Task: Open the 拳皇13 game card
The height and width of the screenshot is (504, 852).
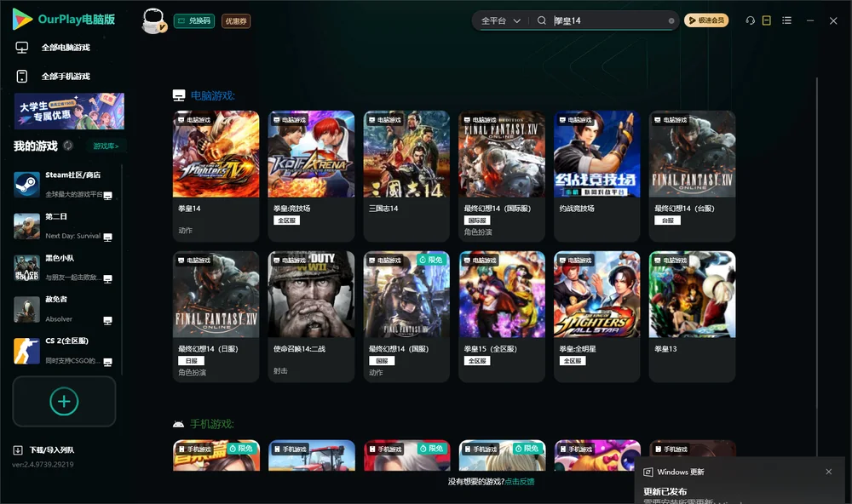Action: coord(692,317)
